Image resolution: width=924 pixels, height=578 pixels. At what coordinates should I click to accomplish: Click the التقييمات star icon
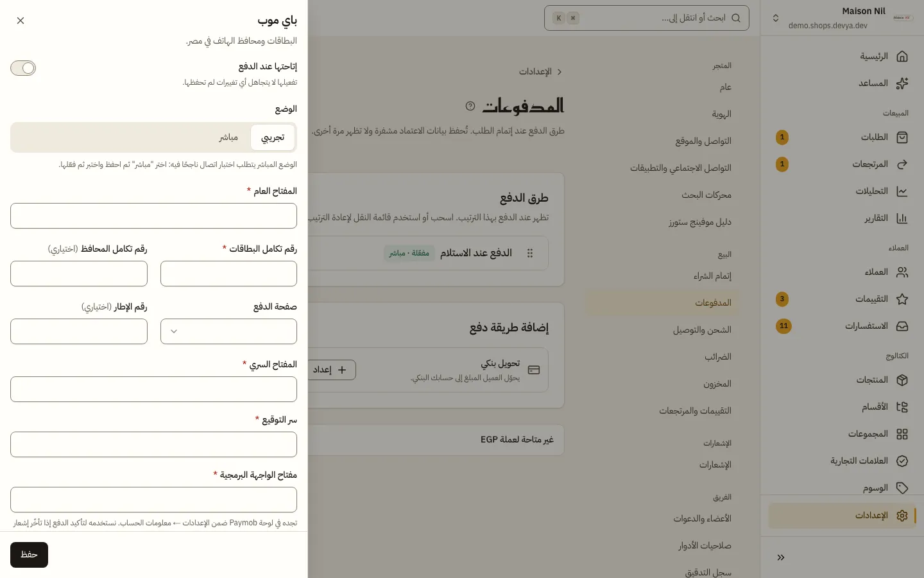(902, 299)
